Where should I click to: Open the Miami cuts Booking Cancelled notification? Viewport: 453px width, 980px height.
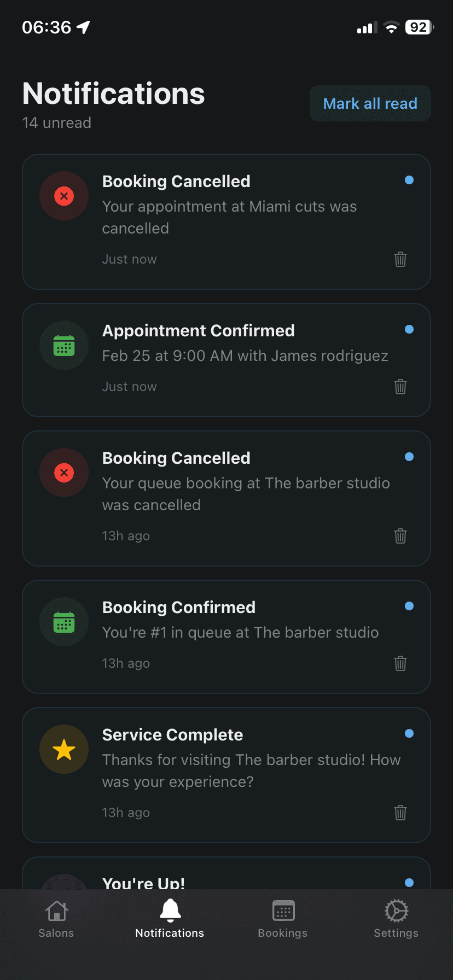[x=226, y=221]
